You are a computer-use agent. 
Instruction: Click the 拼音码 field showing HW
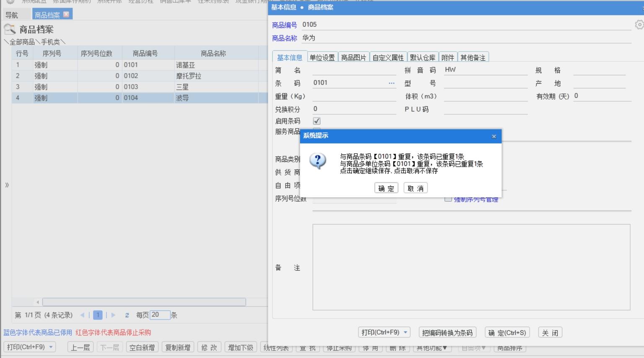[x=486, y=70]
